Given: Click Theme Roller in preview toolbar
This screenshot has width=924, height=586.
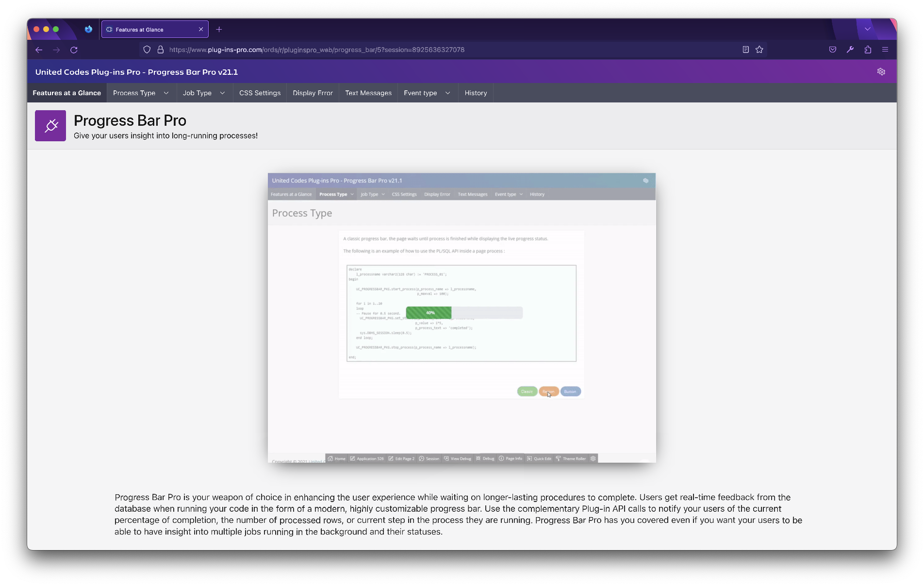Looking at the screenshot, I should coord(571,458).
